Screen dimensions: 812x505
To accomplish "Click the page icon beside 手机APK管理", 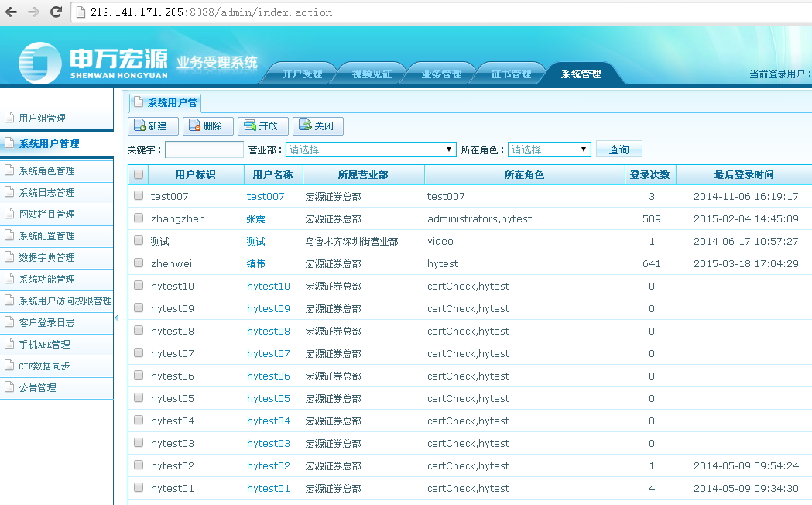I will pyautogui.click(x=9, y=344).
